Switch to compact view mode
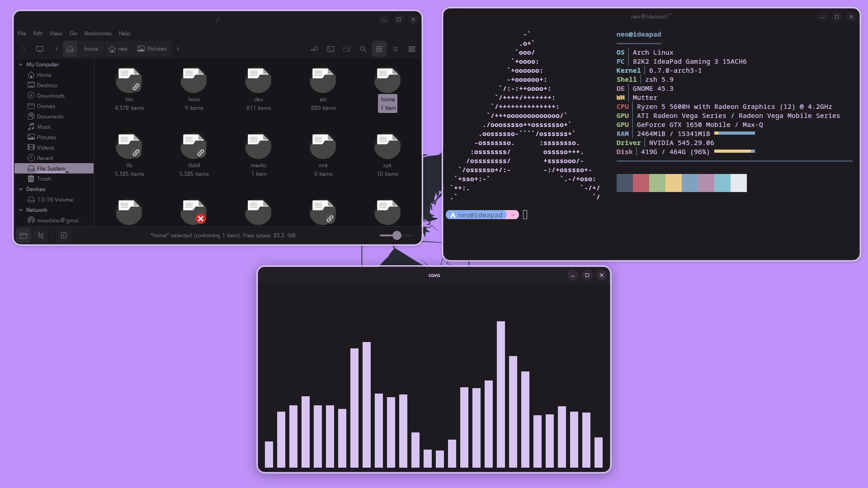This screenshot has width=868, height=488. (412, 49)
